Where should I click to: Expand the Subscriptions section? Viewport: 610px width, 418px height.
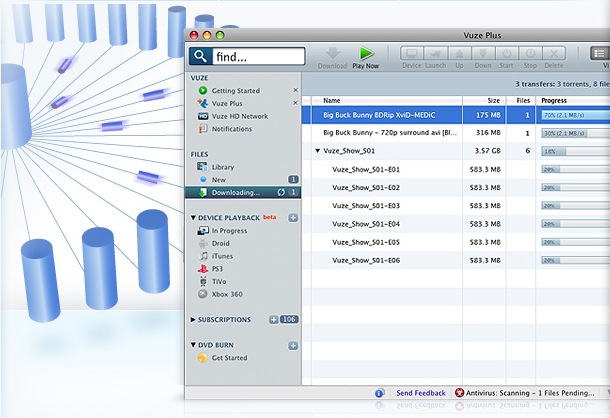(192, 320)
